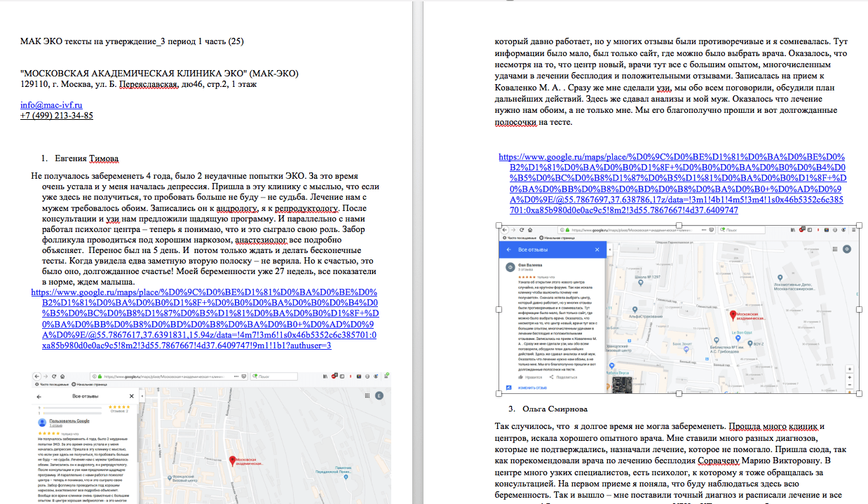This screenshot has height=504, width=868.
Task: Click the browser reload icon in left-page screenshot
Action: pos(54,376)
